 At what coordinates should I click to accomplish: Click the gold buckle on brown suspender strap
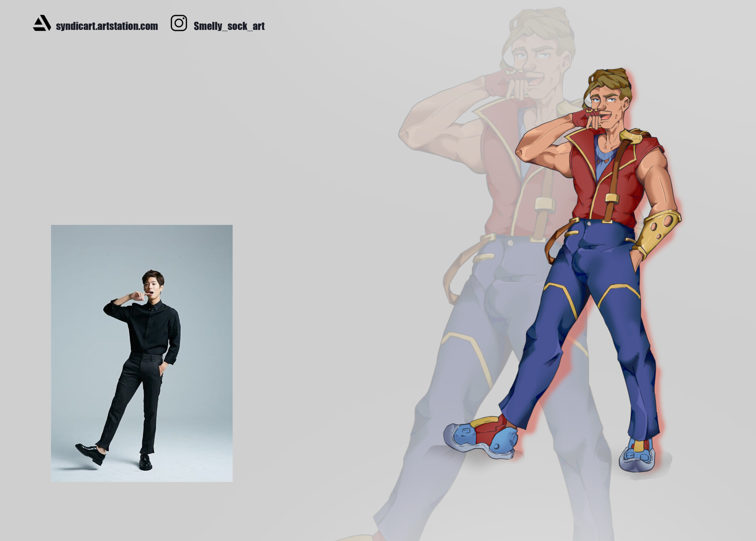pyautogui.click(x=611, y=198)
